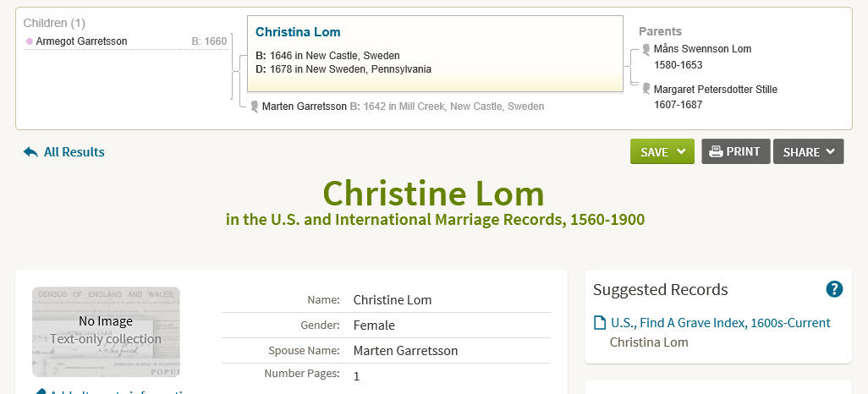Open U.S., Find A Grave Index record link
868x394 pixels.
point(720,323)
